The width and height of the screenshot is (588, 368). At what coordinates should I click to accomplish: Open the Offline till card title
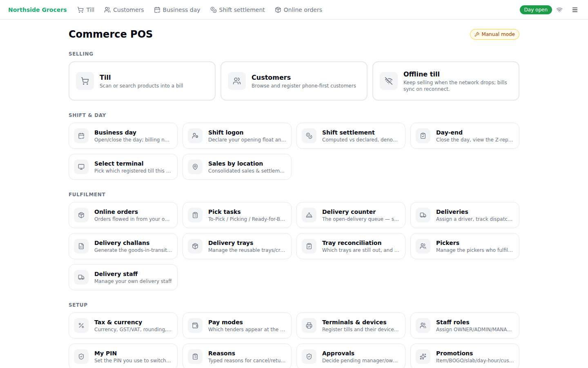click(421, 74)
